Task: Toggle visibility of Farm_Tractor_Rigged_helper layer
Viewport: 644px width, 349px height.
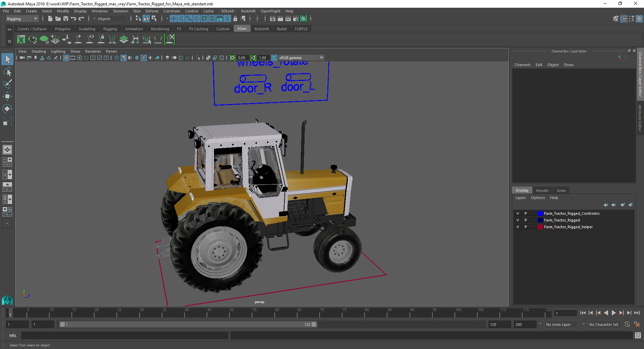Action: pyautogui.click(x=518, y=227)
